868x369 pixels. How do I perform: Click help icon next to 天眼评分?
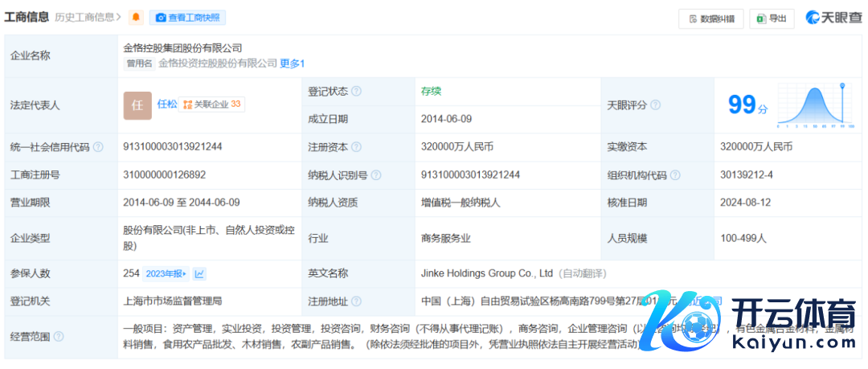655,105
